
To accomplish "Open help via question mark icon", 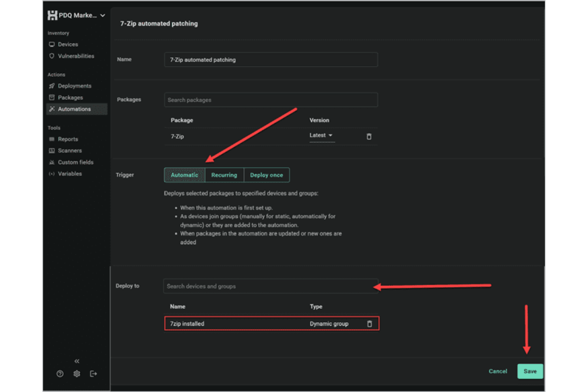I will [60, 374].
